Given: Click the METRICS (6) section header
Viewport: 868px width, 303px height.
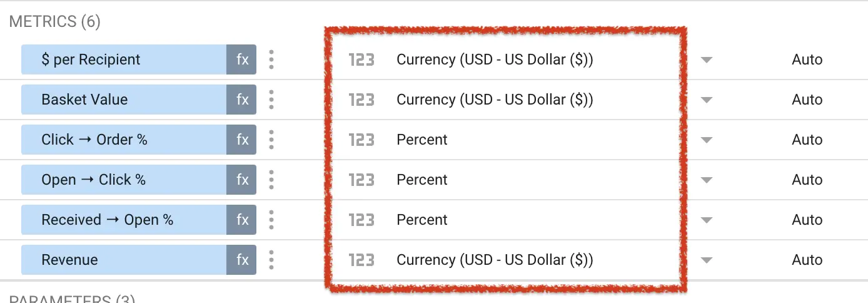Looking at the screenshot, I should point(55,22).
